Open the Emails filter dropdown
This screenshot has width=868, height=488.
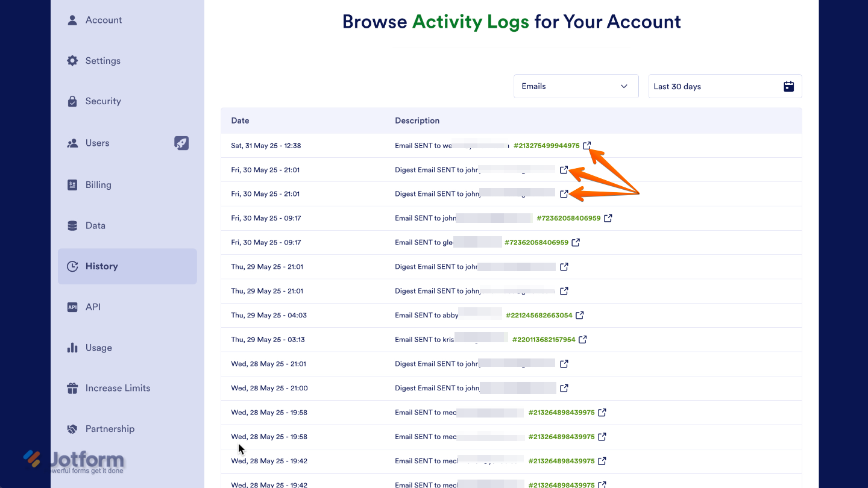click(x=576, y=86)
